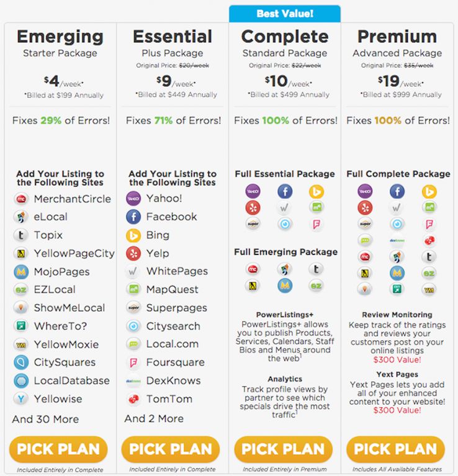Screen dimensions: 458x476
Task: Click the TomTom icon in Essential list
Action: pos(133,399)
